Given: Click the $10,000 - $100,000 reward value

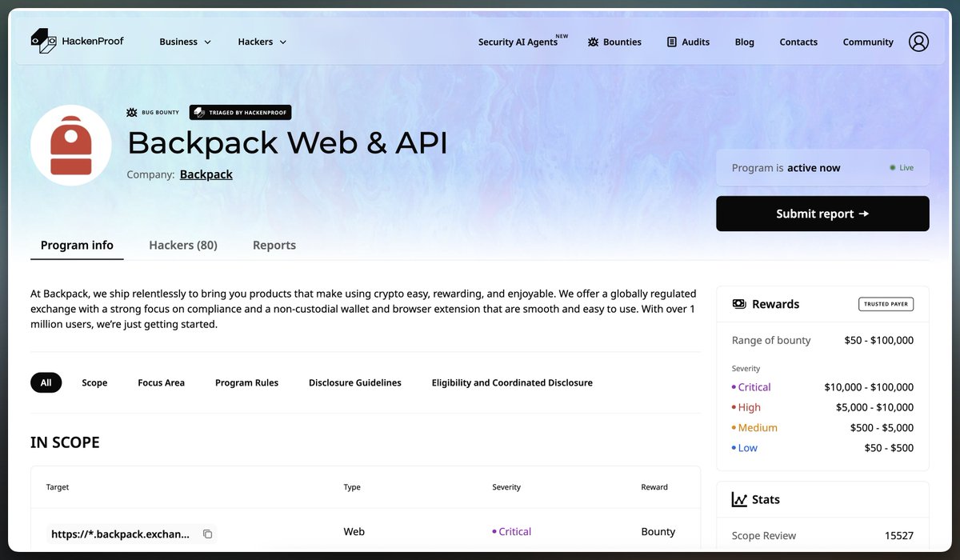Looking at the screenshot, I should [x=869, y=387].
